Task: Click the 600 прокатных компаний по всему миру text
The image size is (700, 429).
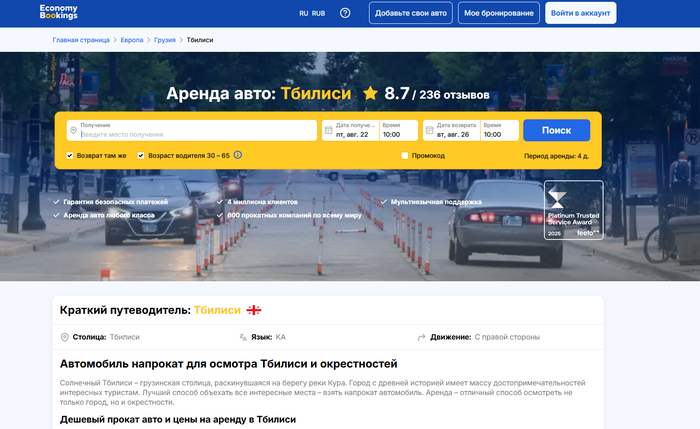Action: tap(295, 215)
